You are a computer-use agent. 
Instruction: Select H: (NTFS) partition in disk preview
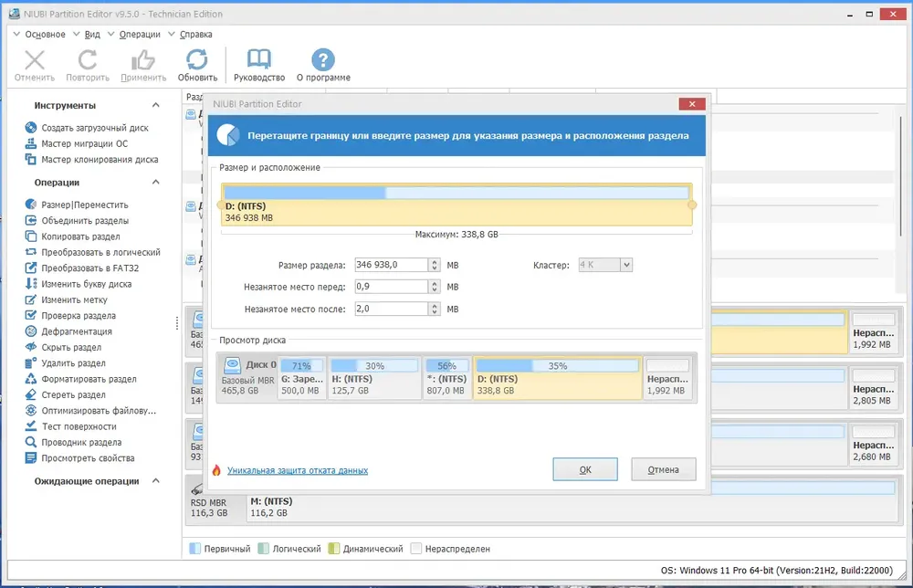[x=374, y=378]
